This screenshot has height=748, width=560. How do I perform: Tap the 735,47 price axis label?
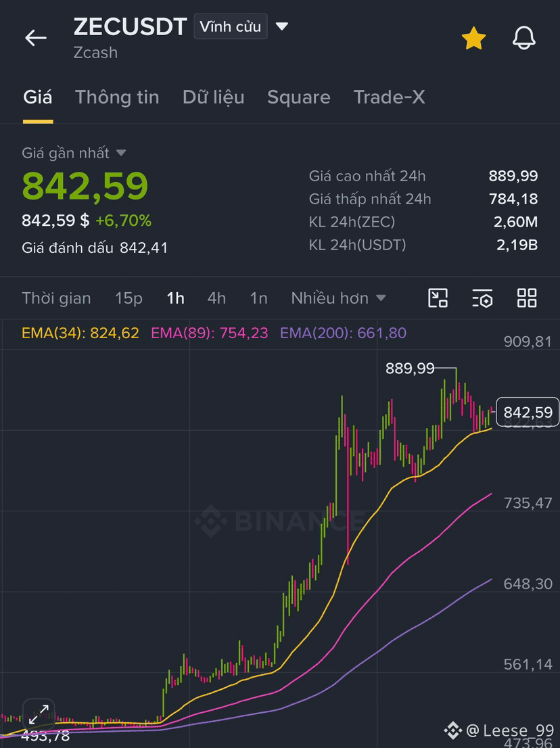point(528,502)
